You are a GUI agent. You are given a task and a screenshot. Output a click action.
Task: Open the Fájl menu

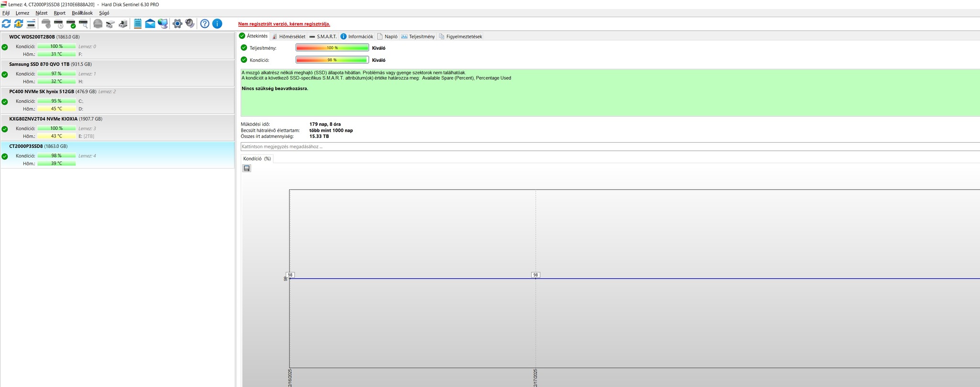(6, 13)
